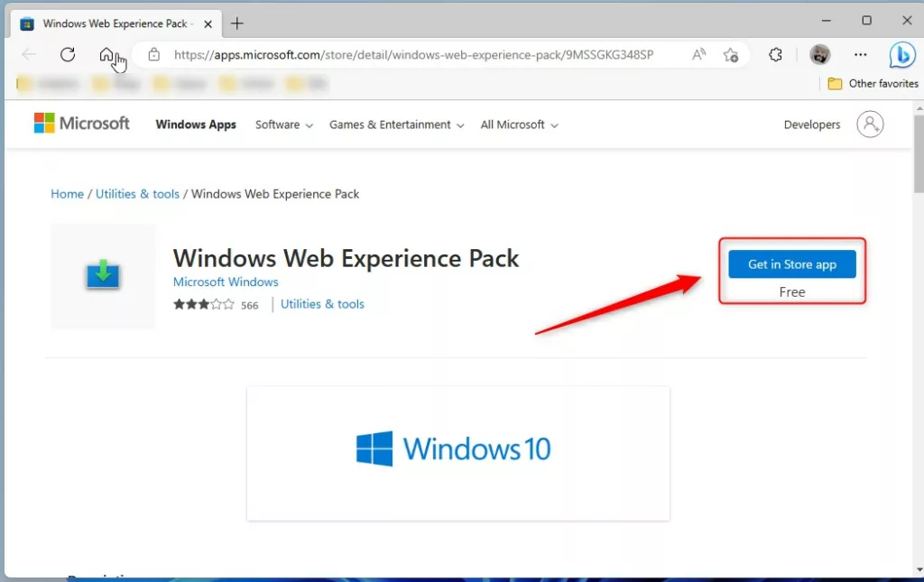Add this page to favorites star icon
This screenshot has height=582, width=924.
(x=731, y=55)
